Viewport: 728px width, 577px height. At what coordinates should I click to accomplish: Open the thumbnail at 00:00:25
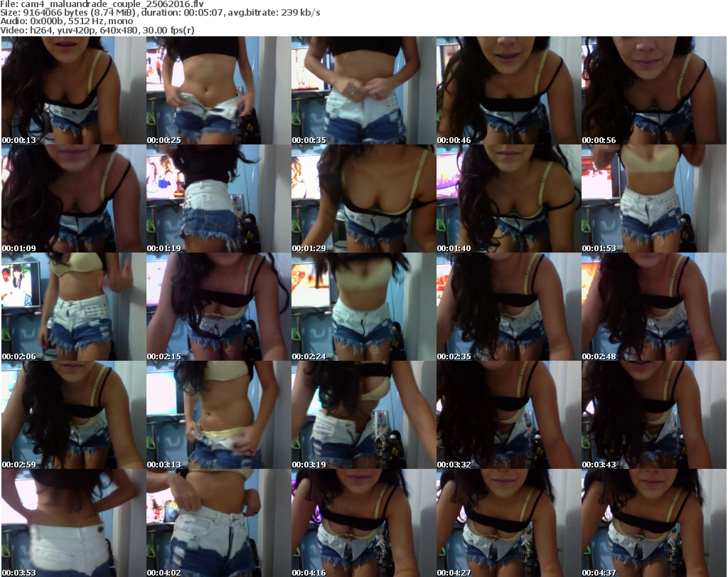219,90
